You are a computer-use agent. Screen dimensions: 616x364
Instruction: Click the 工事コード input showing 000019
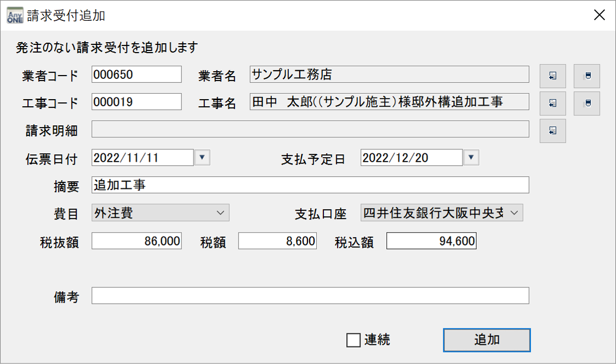[x=137, y=102]
